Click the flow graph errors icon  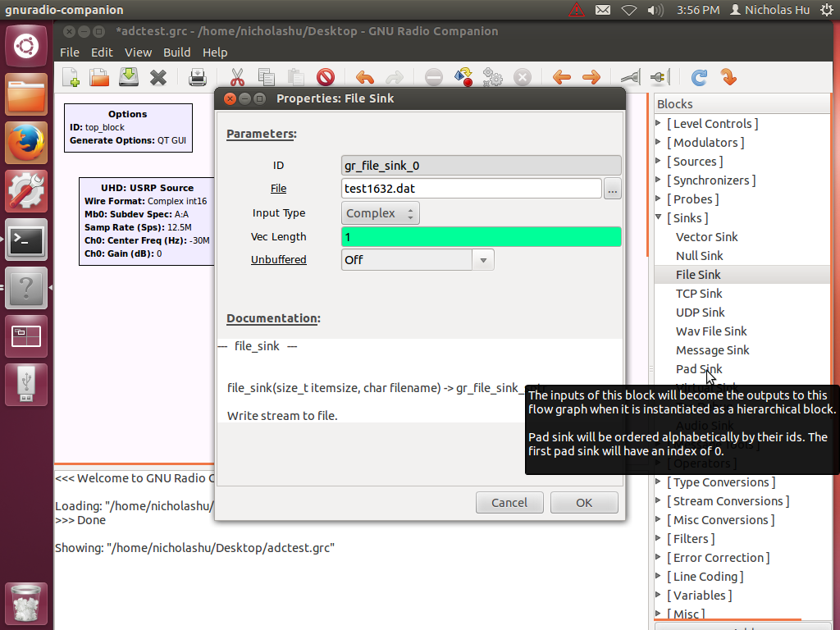tap(434, 78)
